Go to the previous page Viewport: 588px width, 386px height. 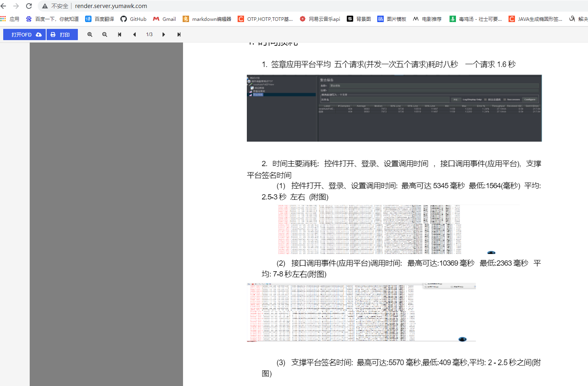134,35
